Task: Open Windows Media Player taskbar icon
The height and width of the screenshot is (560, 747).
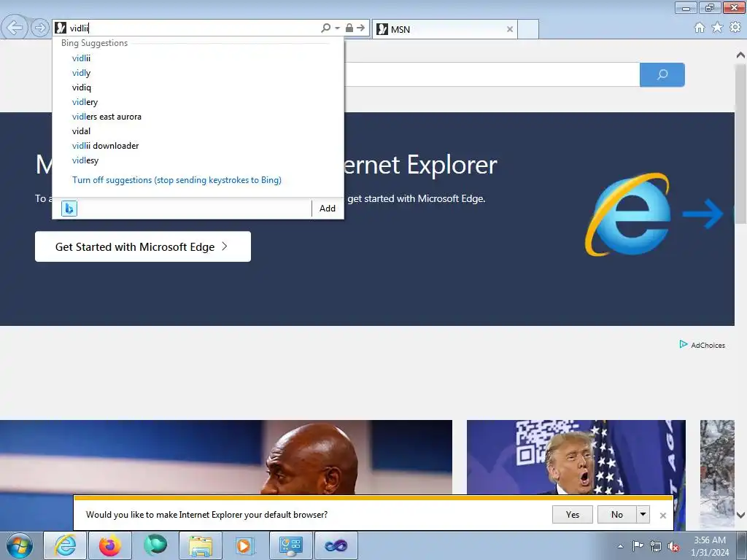Action: click(x=245, y=545)
